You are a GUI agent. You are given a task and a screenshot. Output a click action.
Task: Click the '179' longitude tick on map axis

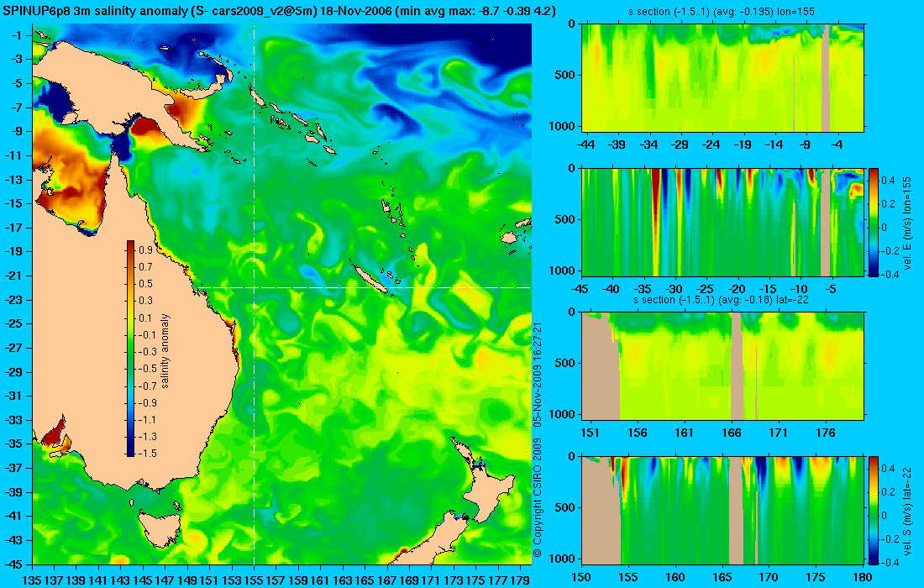pyautogui.click(x=520, y=580)
